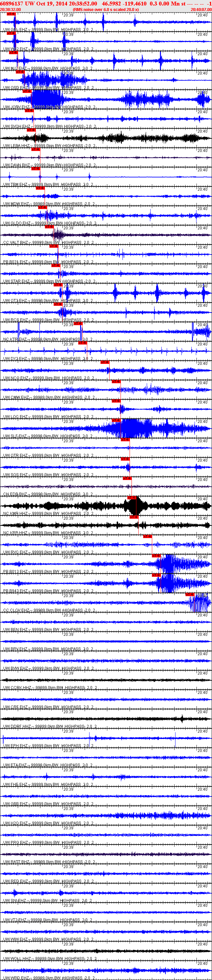Viewport: 212px width, 980px height.
Task: Select the 'UW GBB EHZ' station label
Action: [x=16, y=804]
